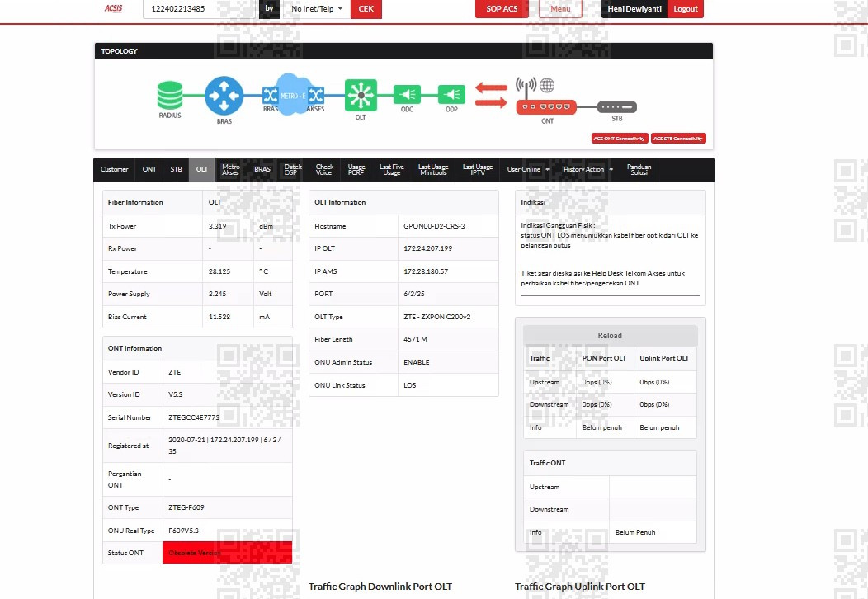The height and width of the screenshot is (599, 868).
Task: Select the OLT tab
Action: tap(202, 169)
